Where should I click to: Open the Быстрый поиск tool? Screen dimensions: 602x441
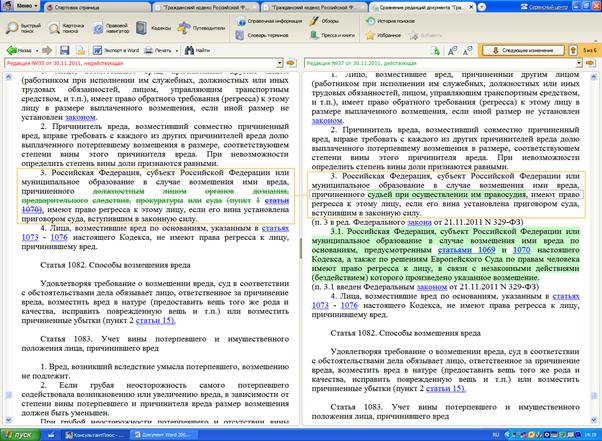click(23, 28)
